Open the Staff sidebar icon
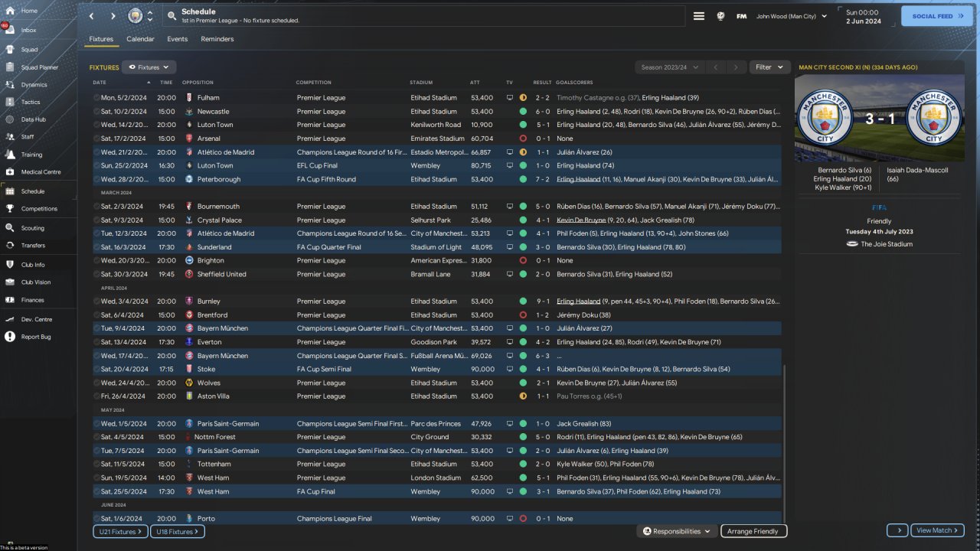Image resolution: width=980 pixels, height=551 pixels. (x=10, y=137)
